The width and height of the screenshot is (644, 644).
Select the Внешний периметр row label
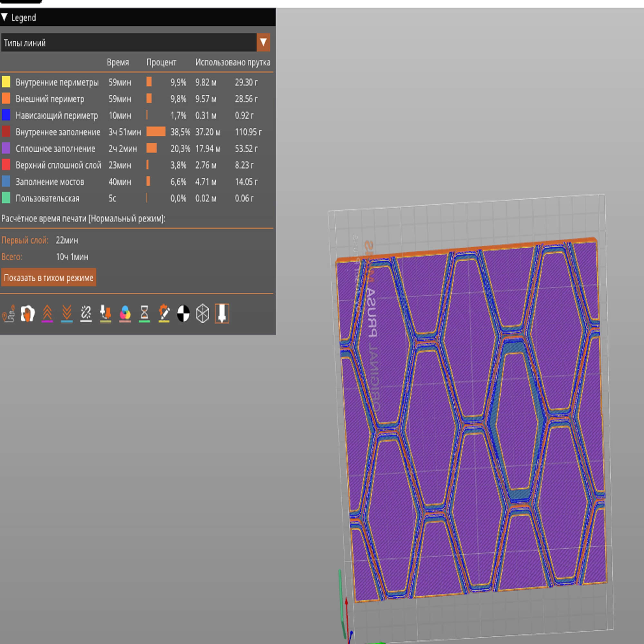50,99
